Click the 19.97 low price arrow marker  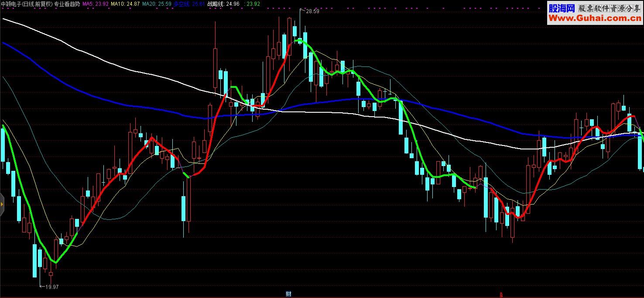(49, 287)
